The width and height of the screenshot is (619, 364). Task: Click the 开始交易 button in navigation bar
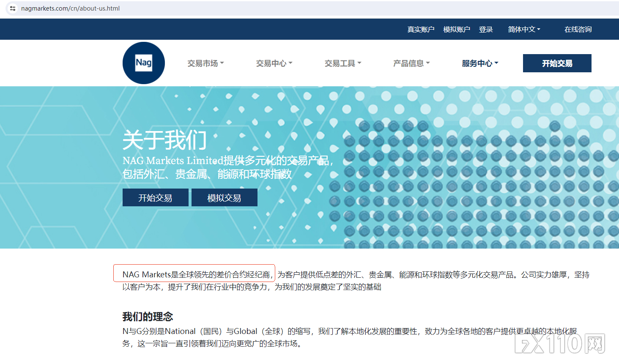(x=557, y=63)
